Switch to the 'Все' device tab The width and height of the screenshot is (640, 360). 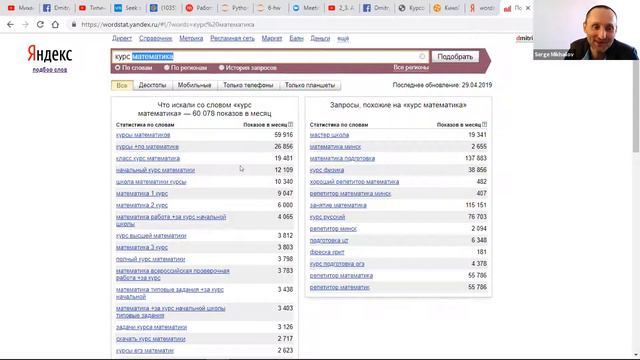click(122, 85)
